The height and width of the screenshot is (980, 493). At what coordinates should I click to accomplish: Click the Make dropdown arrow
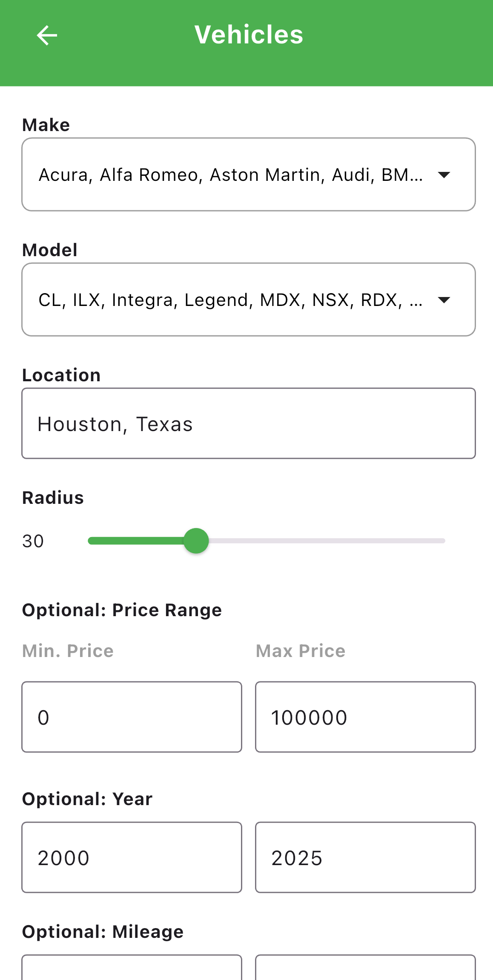click(x=444, y=175)
